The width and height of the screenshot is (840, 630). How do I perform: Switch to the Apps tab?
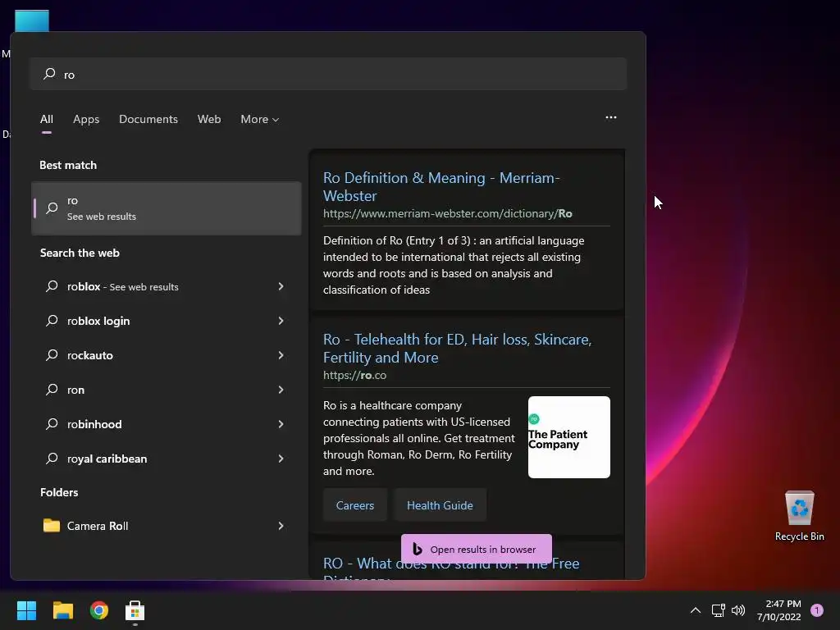86,119
